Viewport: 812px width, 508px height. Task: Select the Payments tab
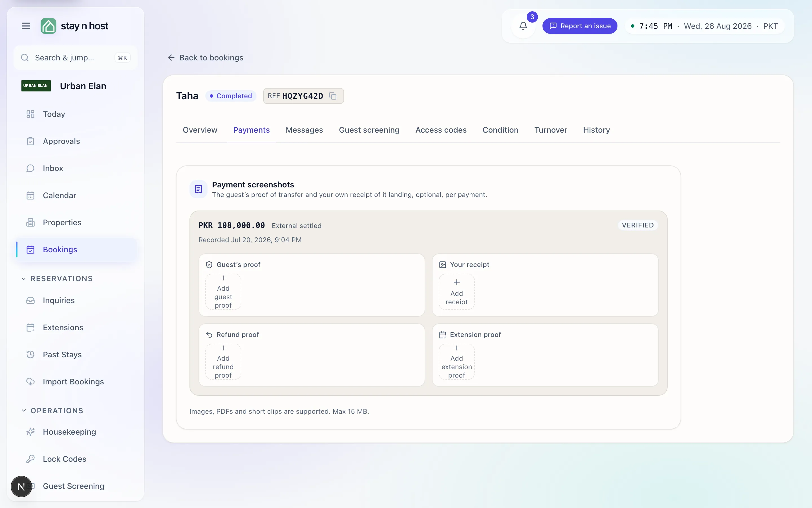pos(251,130)
